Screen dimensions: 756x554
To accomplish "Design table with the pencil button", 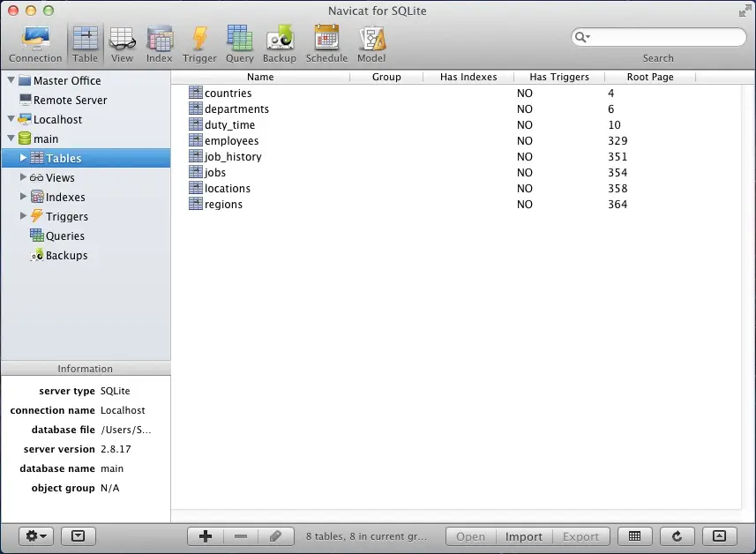I will pyautogui.click(x=276, y=536).
